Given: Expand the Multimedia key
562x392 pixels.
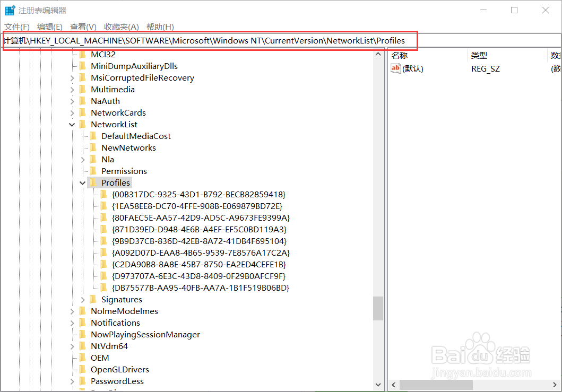Looking at the screenshot, I should 72,90.
